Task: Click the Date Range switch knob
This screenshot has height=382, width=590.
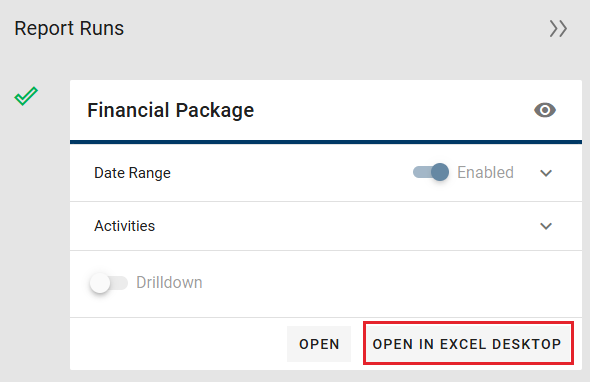Action: (x=439, y=172)
